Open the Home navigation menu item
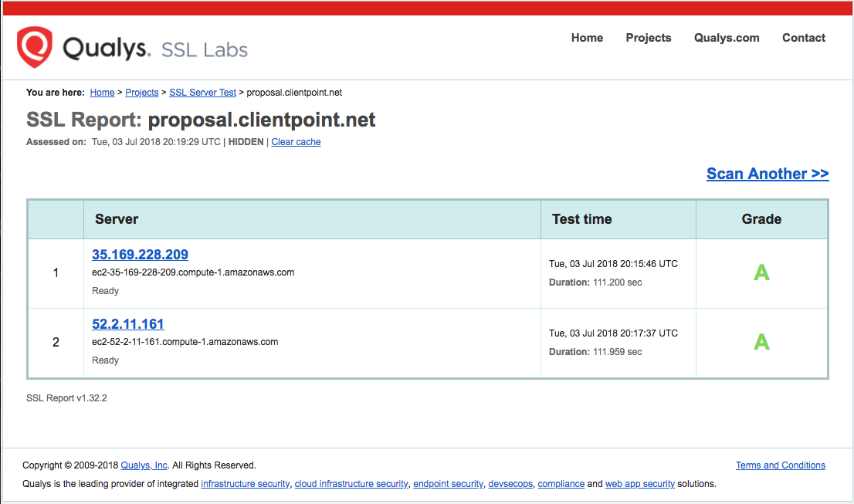 click(x=587, y=38)
